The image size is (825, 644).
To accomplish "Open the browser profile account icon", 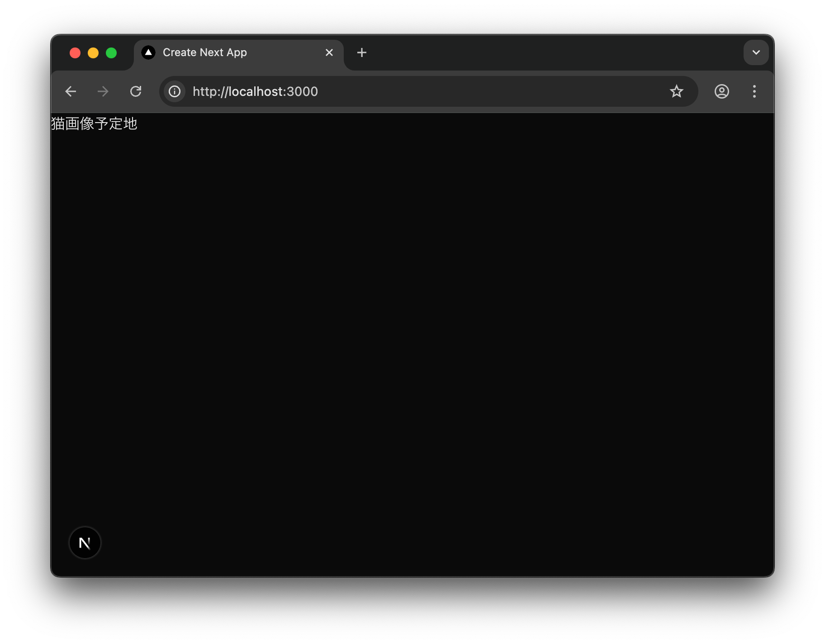I will pos(721,91).
